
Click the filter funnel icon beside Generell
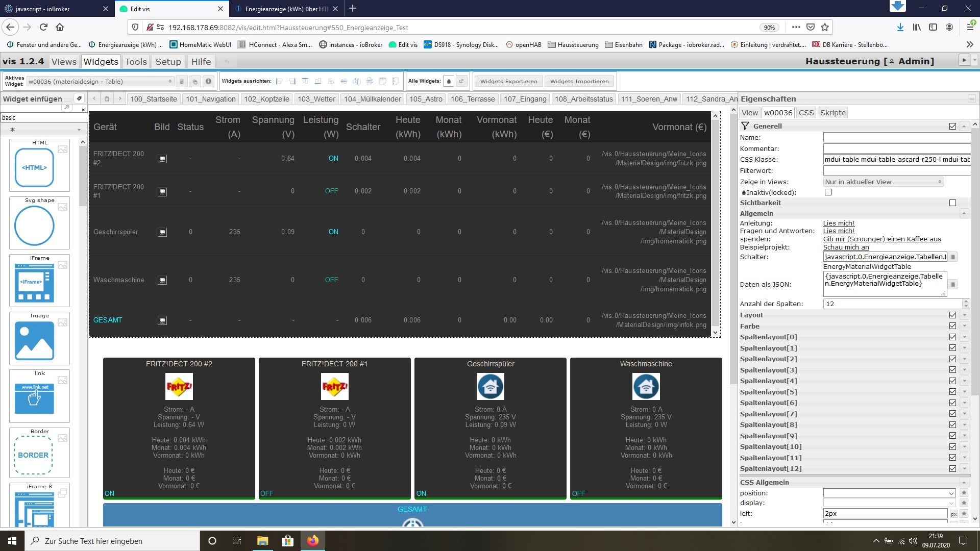pos(745,126)
